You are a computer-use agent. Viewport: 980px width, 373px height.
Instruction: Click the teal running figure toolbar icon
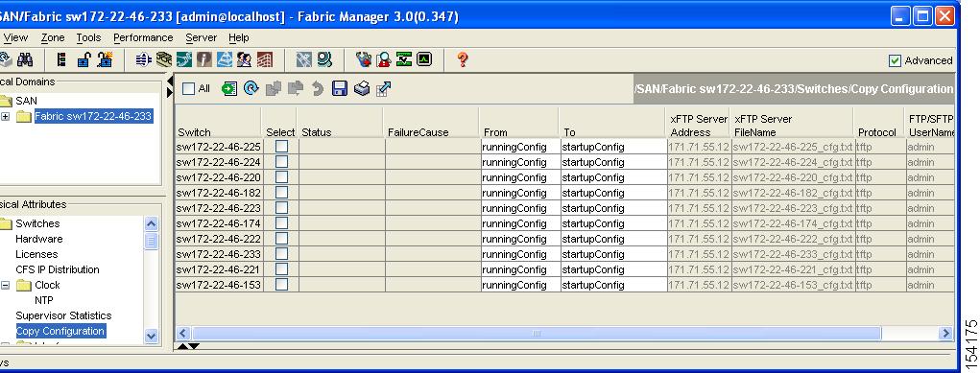coord(183,60)
